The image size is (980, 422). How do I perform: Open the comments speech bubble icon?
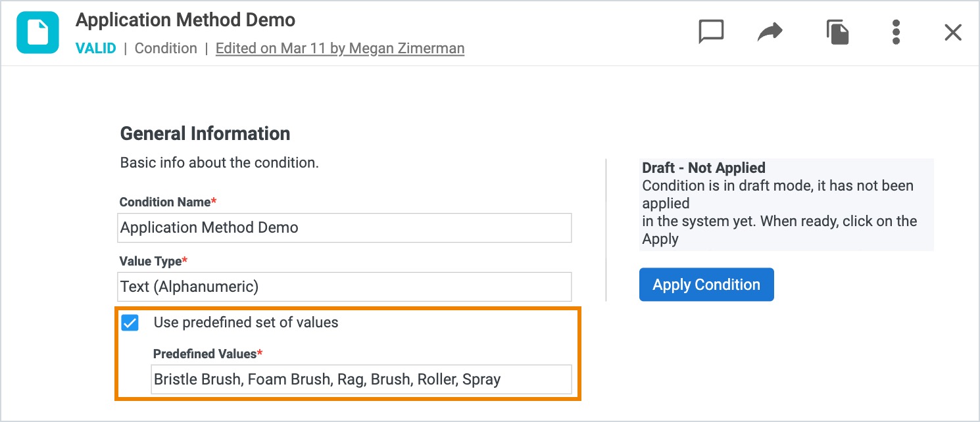click(711, 32)
